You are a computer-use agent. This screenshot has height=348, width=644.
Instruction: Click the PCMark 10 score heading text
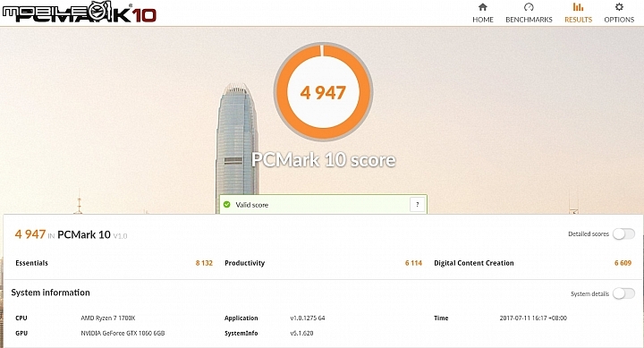323,160
